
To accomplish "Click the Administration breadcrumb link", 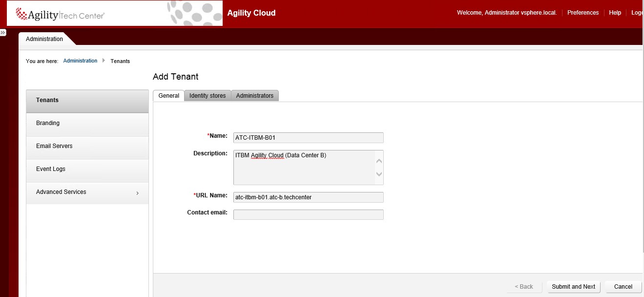I will point(80,61).
